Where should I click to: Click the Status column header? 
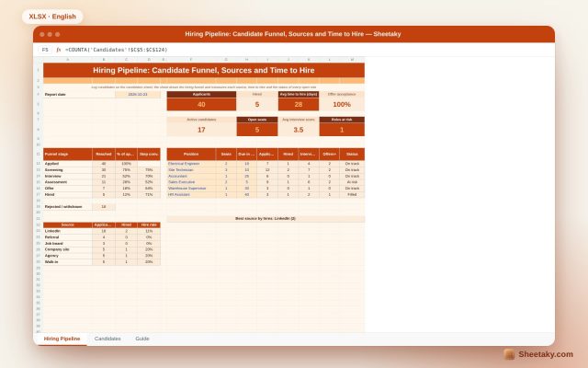pos(352,155)
